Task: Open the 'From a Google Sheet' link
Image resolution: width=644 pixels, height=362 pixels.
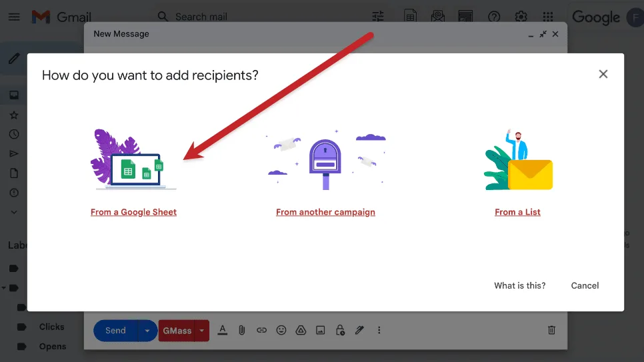Action: (133, 212)
